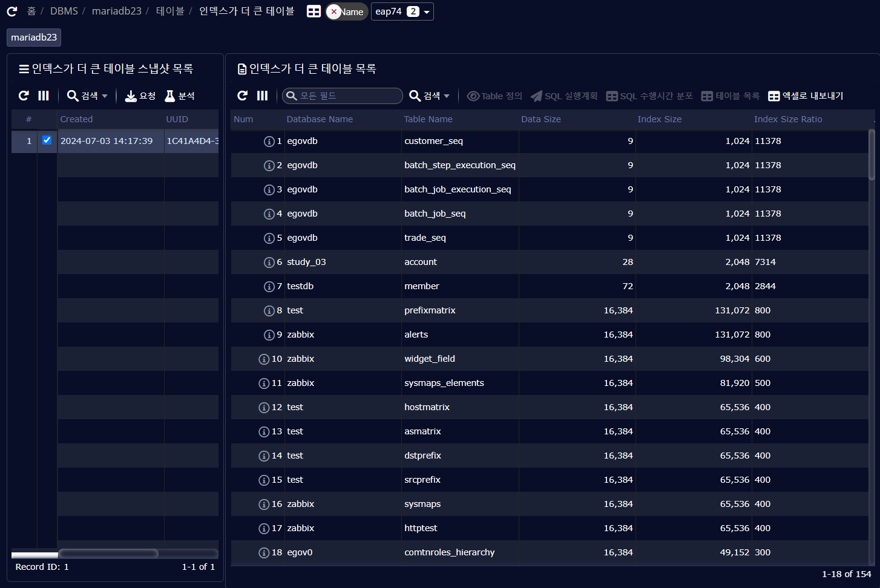
Task: Click the grid icon next to breadcrumb
Action: pos(314,11)
